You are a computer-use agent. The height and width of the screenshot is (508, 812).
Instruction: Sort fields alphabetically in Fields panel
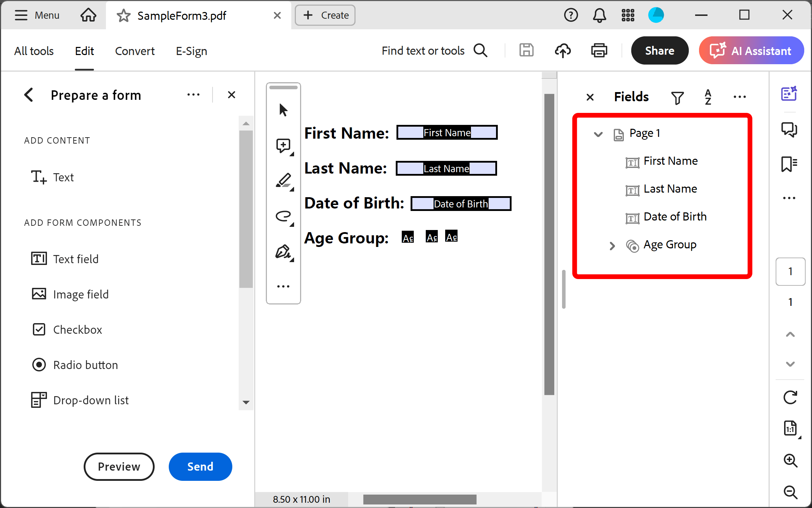(x=708, y=97)
